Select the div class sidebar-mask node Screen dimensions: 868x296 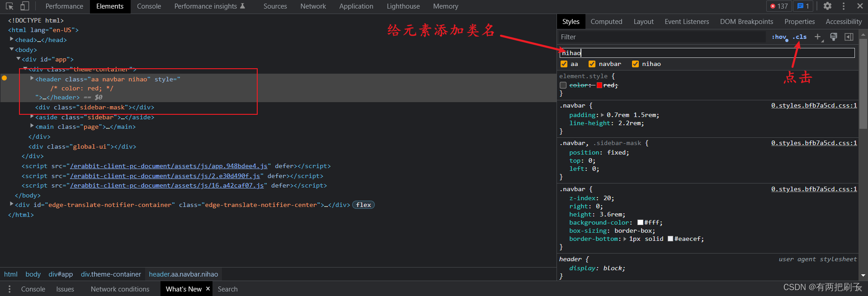(95, 108)
